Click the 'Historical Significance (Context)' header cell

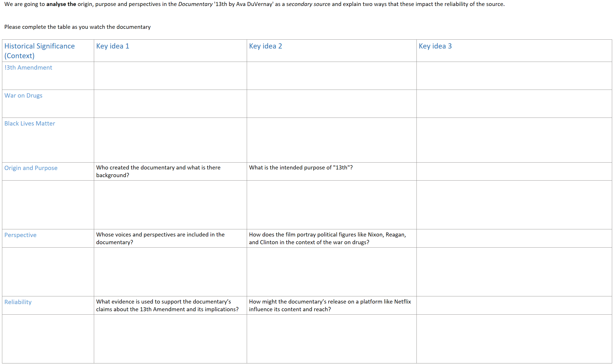(39, 51)
